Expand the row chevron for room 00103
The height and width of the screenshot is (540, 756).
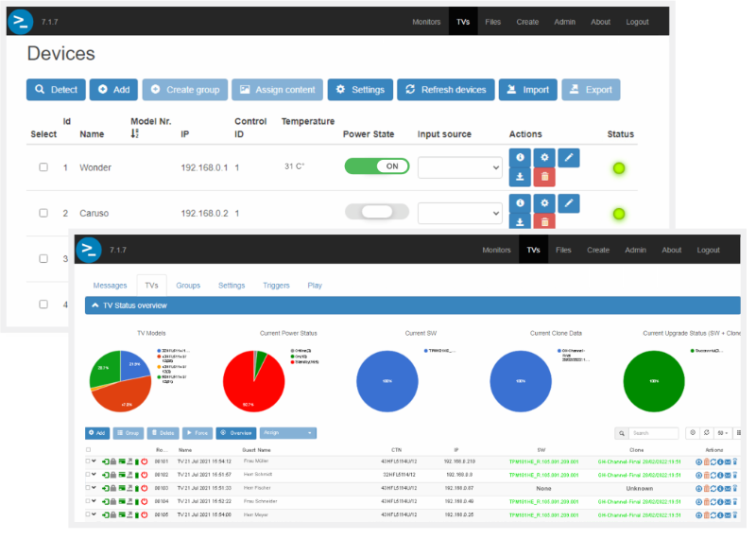(94, 487)
